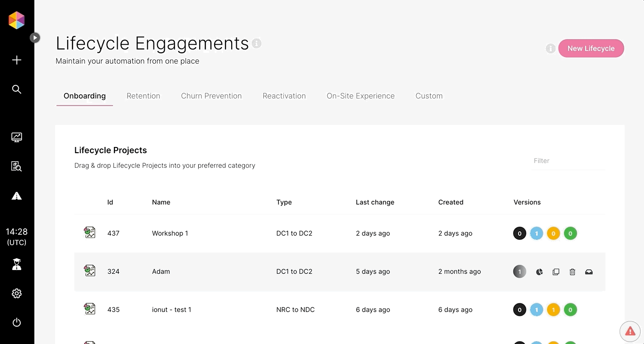This screenshot has height=344, width=644.
Task: Click the New Lifecycle button
Action: pos(591,49)
